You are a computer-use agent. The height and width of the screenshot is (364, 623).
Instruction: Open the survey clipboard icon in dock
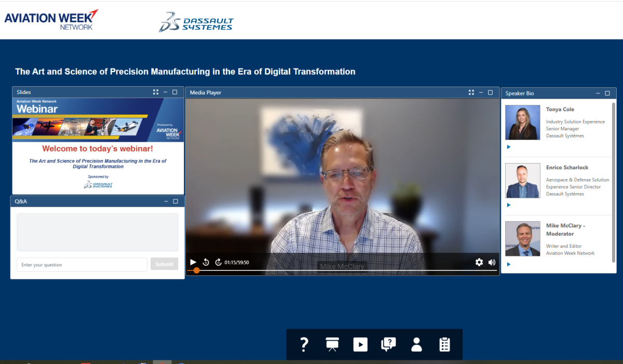[444, 344]
